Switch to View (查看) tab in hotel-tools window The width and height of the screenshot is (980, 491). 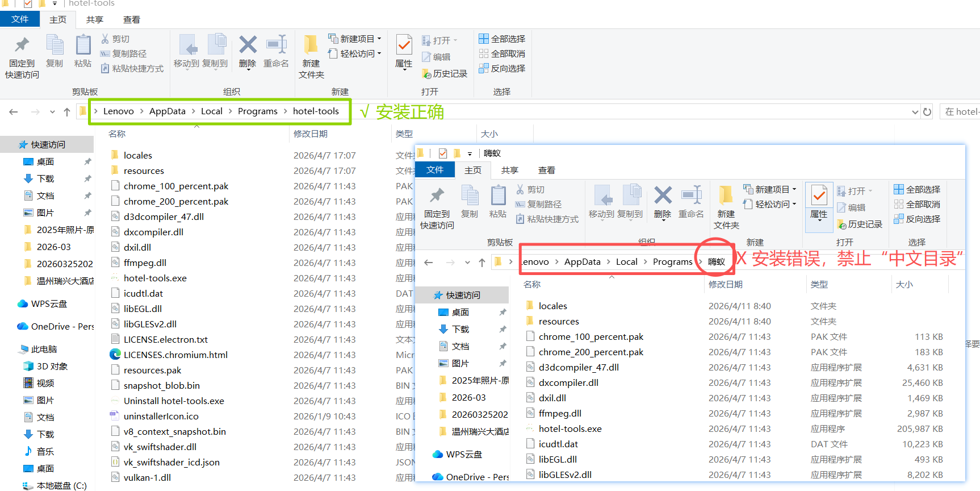(132, 19)
